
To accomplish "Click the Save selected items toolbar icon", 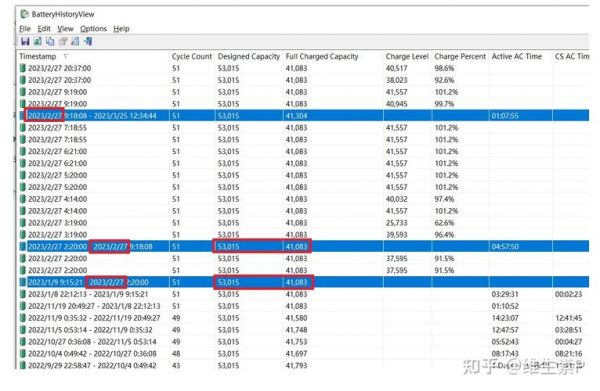I will coord(25,41).
